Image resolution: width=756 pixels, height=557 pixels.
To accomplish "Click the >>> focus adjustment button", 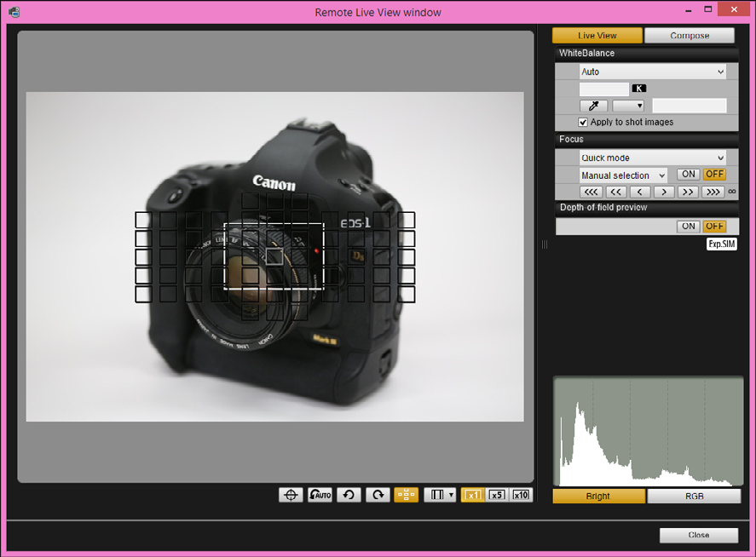I will point(713,192).
